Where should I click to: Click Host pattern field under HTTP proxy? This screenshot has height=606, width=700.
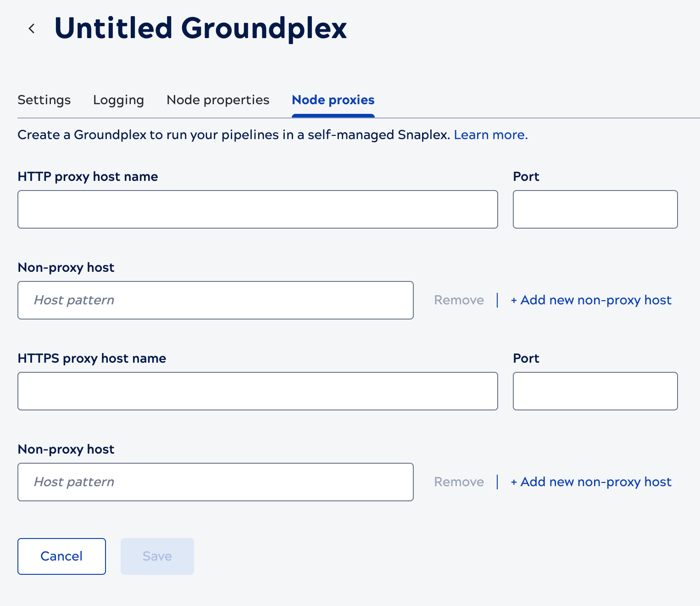[216, 300]
